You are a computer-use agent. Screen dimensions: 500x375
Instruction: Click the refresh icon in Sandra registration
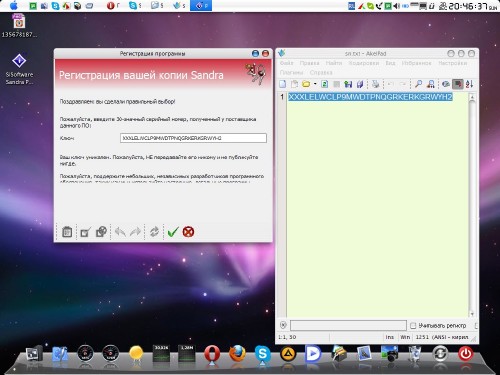click(154, 232)
